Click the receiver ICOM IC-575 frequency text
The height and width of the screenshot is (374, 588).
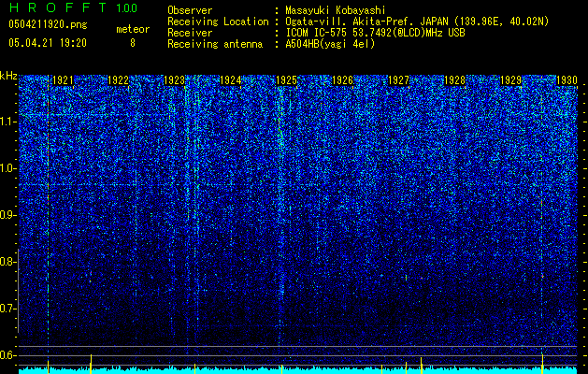click(x=375, y=33)
